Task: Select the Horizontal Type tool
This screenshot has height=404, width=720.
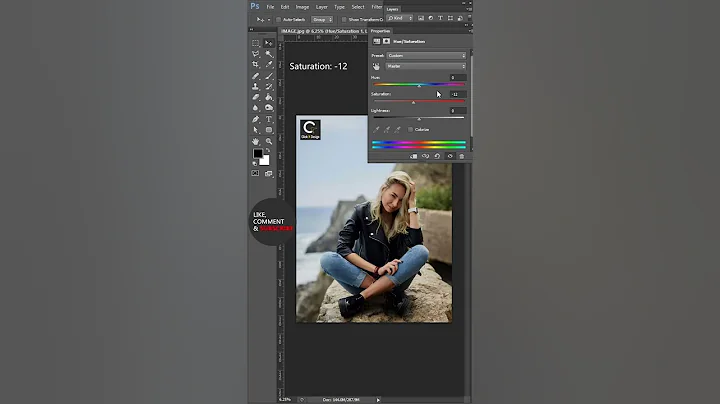Action: 269,119
